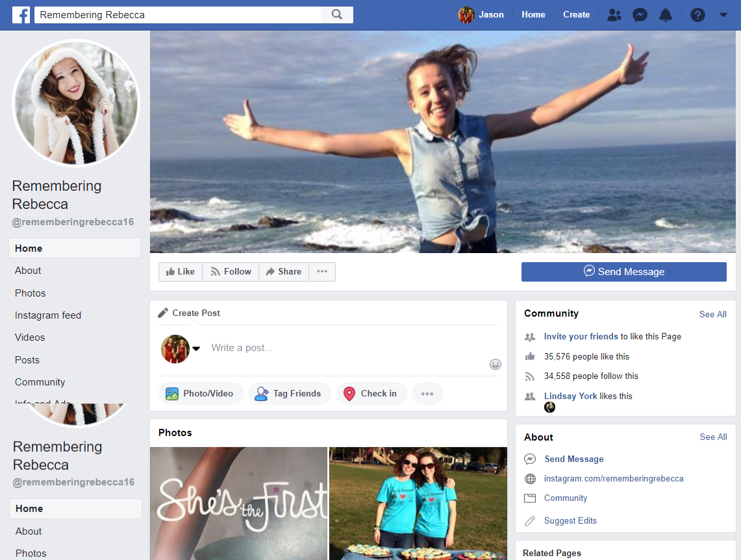Screen dimensions: 741x560
Task: Click the Facebook logo icon
Action: (21, 15)
